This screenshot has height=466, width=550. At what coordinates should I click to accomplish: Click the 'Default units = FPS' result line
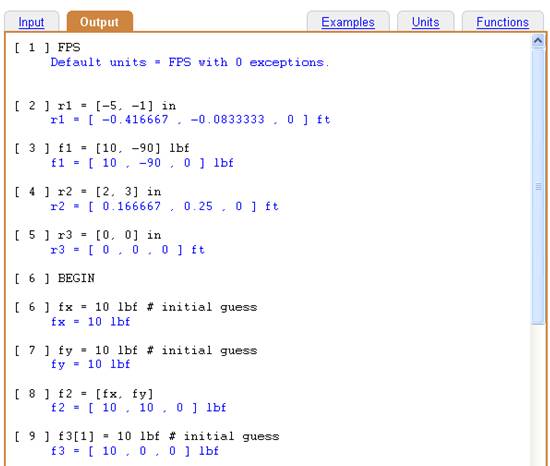point(190,62)
